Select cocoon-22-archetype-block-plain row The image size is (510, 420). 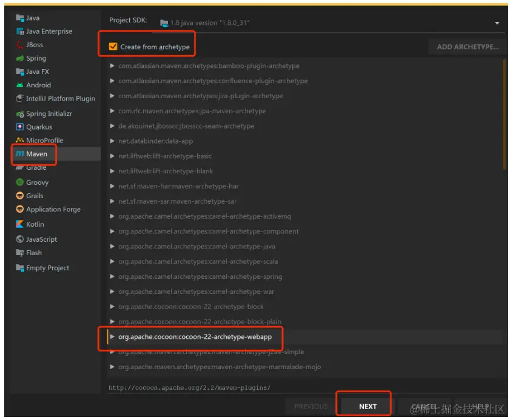pos(200,321)
